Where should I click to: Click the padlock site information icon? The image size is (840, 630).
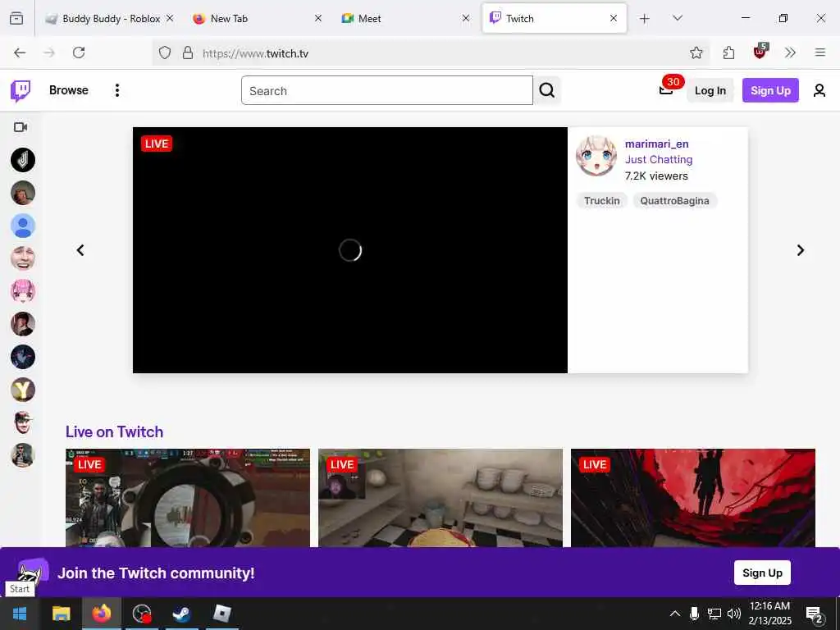[x=188, y=52]
